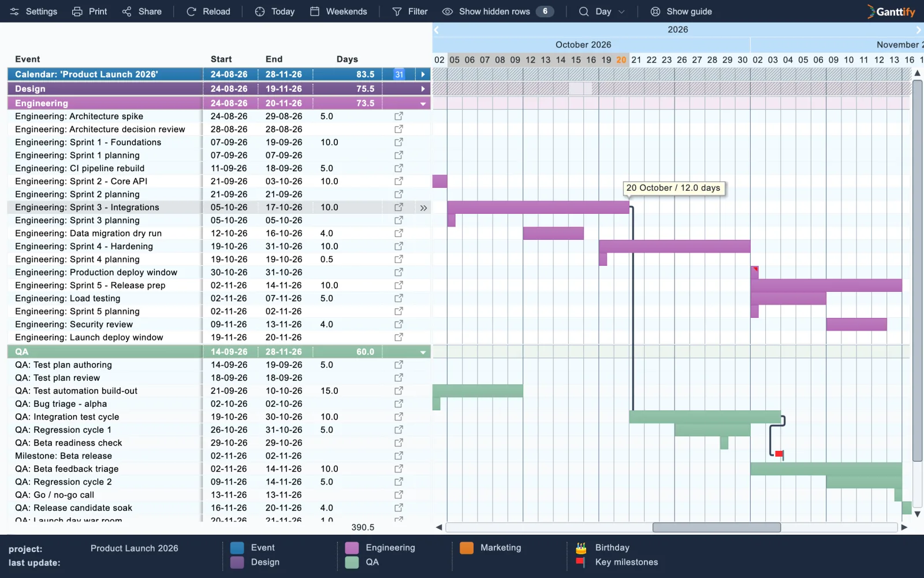Toggle Weekends display
This screenshot has width=924, height=578.
(x=338, y=12)
